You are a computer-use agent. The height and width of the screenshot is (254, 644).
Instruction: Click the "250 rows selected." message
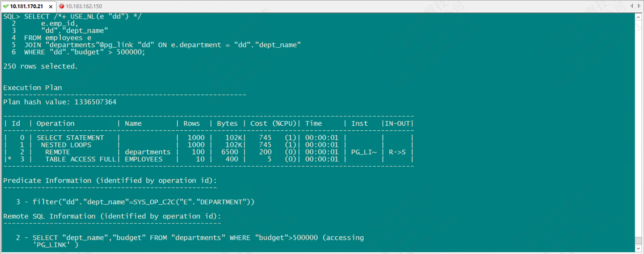[x=40, y=67]
